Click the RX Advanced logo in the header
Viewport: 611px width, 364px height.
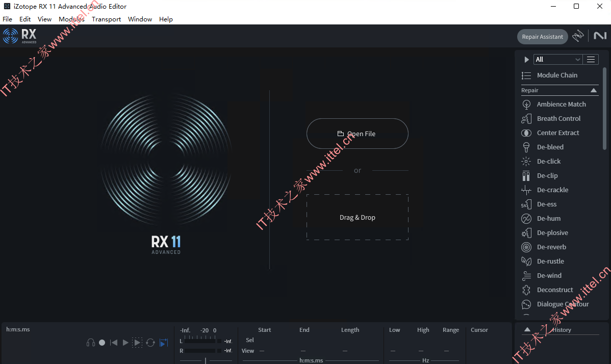20,36
